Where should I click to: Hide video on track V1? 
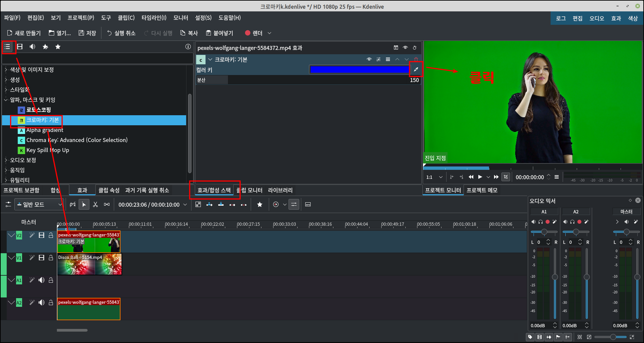[x=42, y=258]
